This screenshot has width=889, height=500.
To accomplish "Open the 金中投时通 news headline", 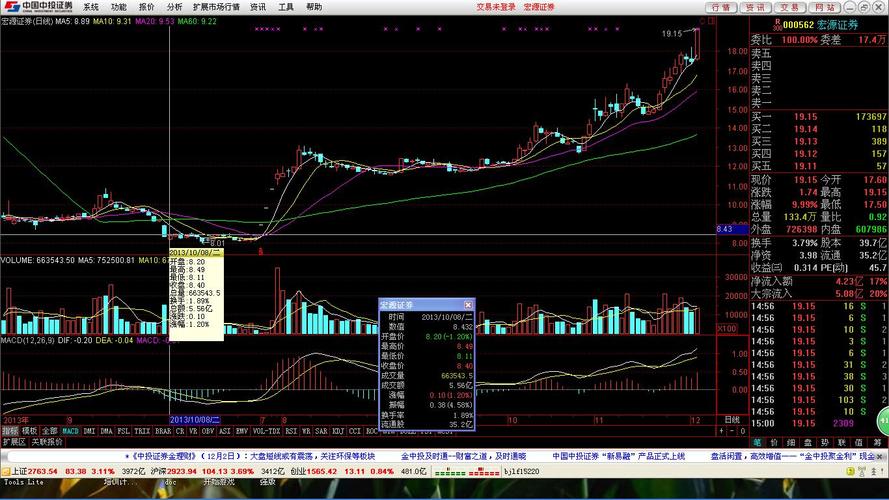I will tap(464, 456).
